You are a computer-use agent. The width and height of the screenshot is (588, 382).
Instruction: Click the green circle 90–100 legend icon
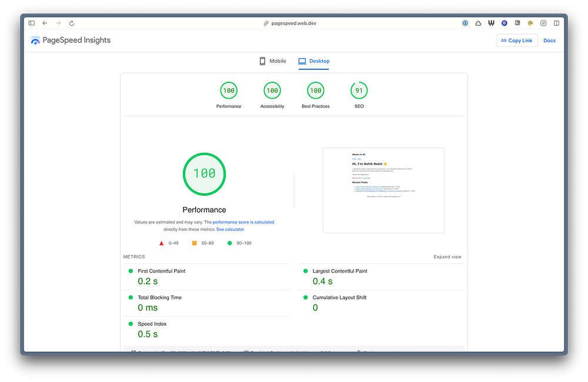tap(229, 243)
